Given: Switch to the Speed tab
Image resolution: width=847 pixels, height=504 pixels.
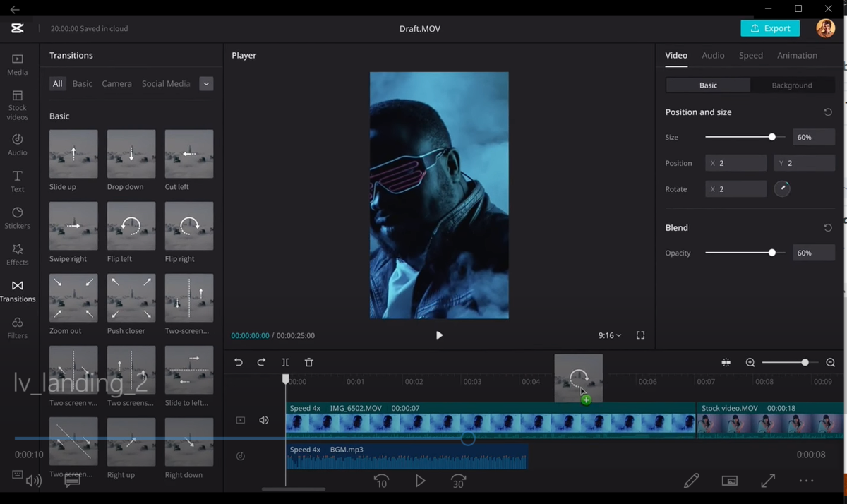Looking at the screenshot, I should 750,55.
